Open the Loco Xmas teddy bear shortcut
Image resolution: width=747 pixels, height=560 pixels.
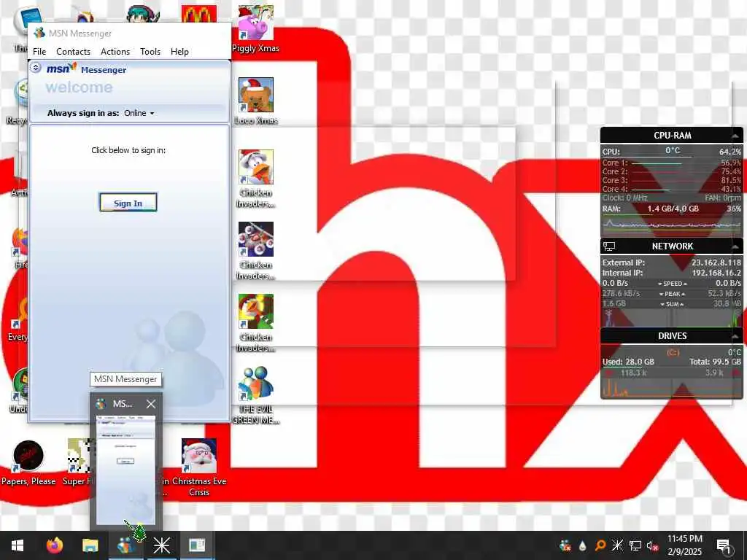[x=256, y=101]
